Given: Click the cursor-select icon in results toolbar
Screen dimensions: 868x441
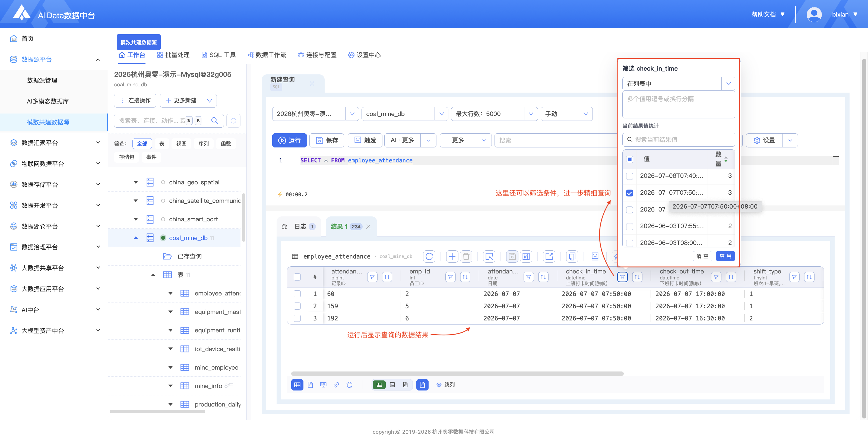Looking at the screenshot, I should (489, 256).
